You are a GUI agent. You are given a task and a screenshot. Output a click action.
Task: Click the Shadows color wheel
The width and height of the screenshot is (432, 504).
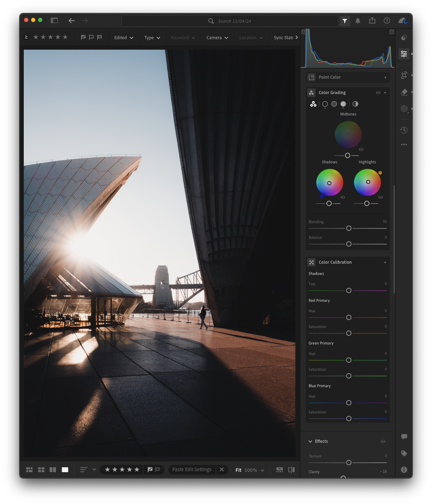tap(330, 183)
